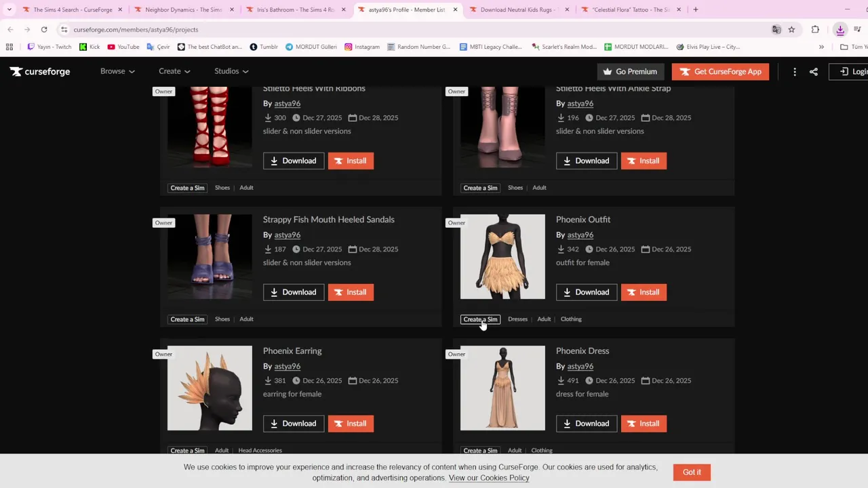The image size is (868, 488).
Task: Show more bookmarks chevron
Action: tap(821, 47)
